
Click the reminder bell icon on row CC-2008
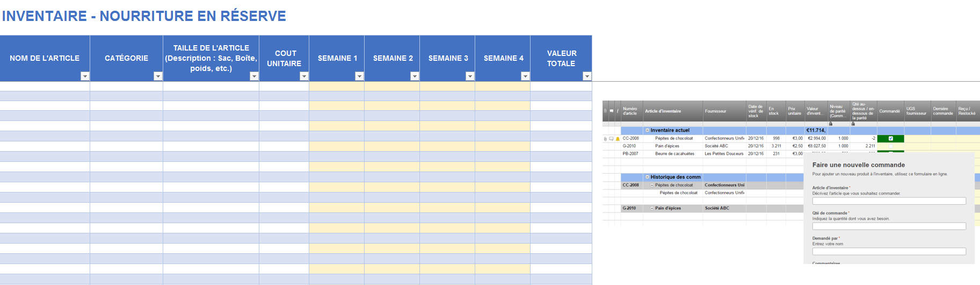click(618, 139)
